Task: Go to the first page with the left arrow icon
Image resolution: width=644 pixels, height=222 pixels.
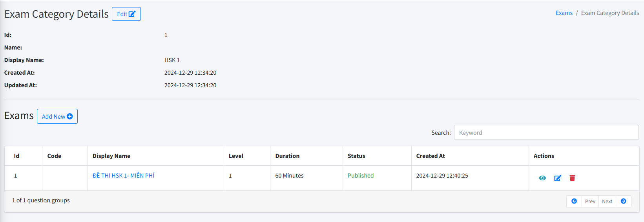Action: [574, 201]
